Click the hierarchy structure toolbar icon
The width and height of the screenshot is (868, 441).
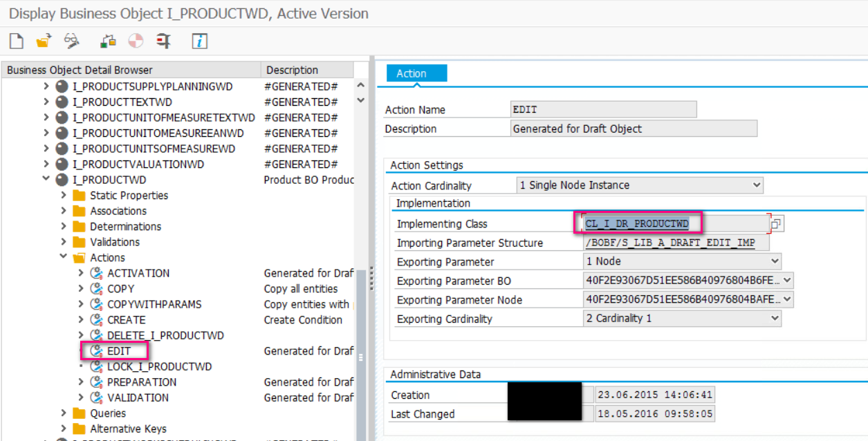click(108, 41)
